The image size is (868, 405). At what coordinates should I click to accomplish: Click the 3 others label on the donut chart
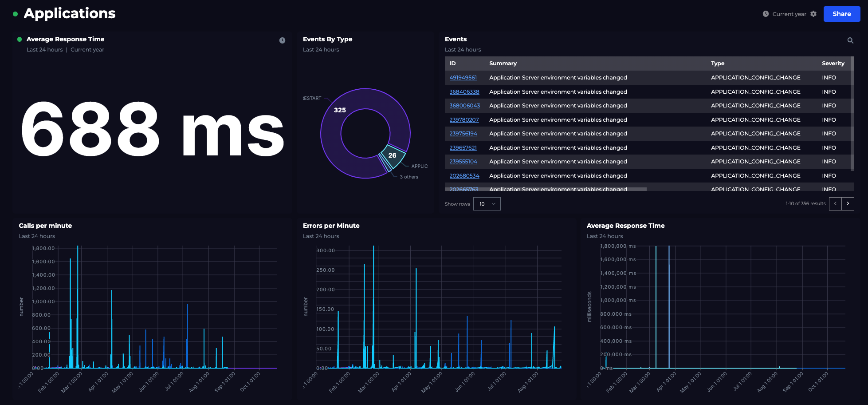409,176
